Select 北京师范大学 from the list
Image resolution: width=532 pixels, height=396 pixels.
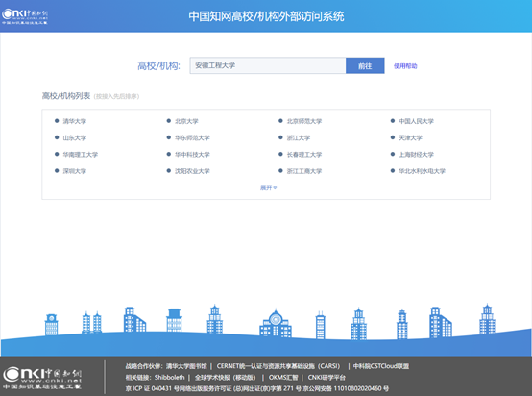[304, 121]
